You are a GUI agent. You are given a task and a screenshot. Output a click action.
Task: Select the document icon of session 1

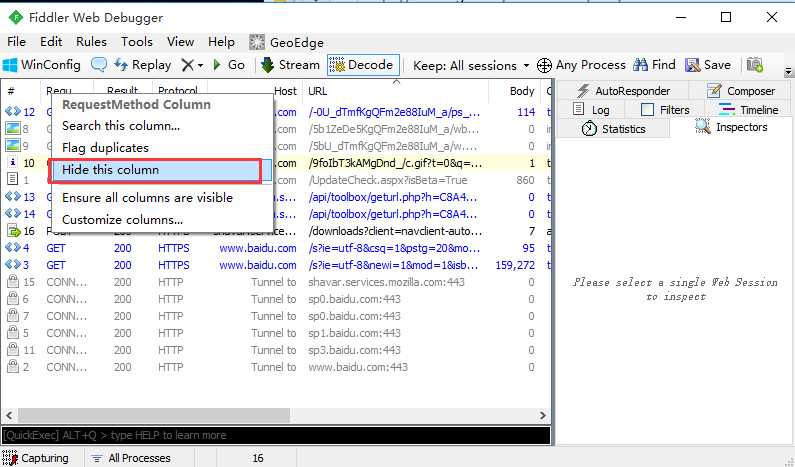pyautogui.click(x=12, y=179)
